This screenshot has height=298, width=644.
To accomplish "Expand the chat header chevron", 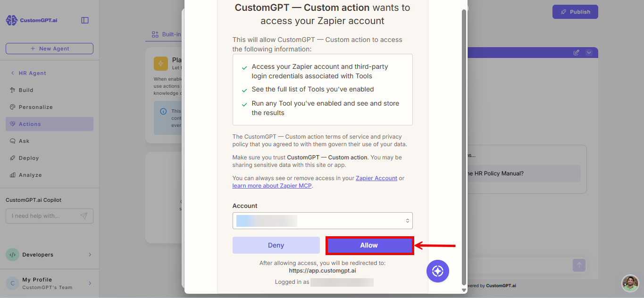I will (589, 52).
